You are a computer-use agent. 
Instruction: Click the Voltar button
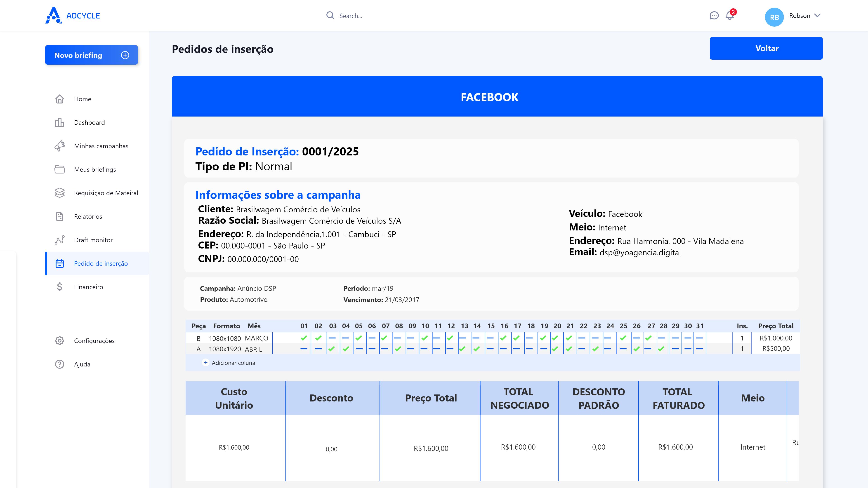(766, 48)
